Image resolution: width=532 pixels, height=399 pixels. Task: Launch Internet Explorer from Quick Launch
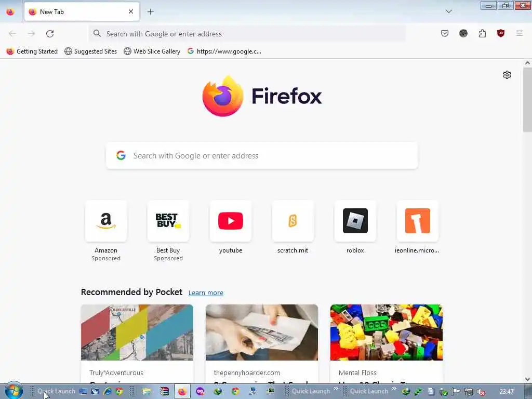tap(108, 392)
